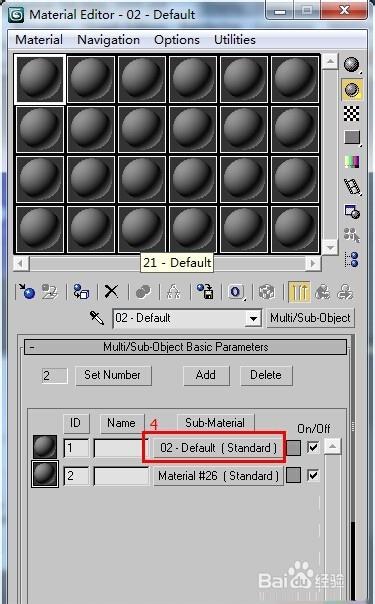Pick material with the eyedropper icon
Image resolution: width=375 pixels, height=604 pixels.
[x=96, y=318]
